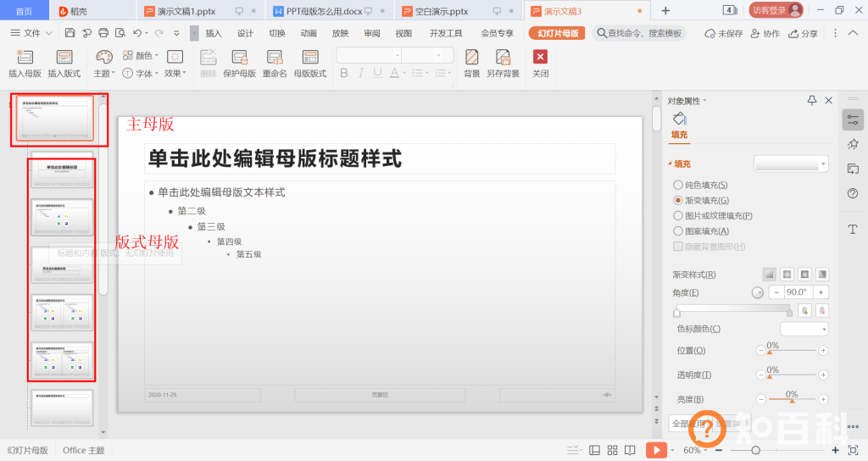Click the Print icon in quick access toolbar
The width and height of the screenshot is (868, 461).
click(x=103, y=33)
